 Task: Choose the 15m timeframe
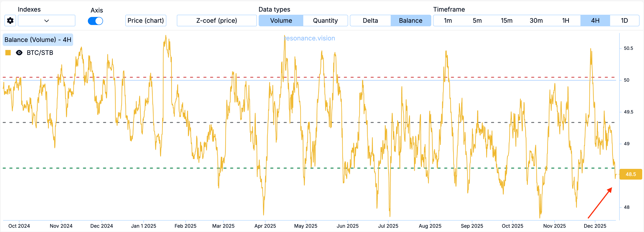coord(506,21)
